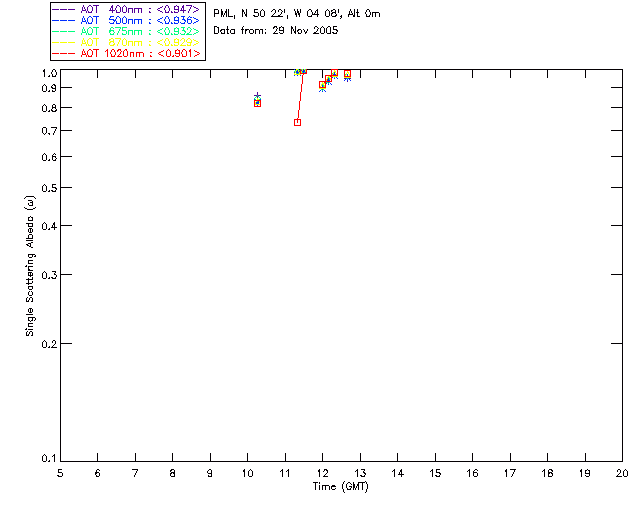Click the x-axis tick label 14
Image resolution: width=640 pixels, height=512 pixels.
point(398,473)
